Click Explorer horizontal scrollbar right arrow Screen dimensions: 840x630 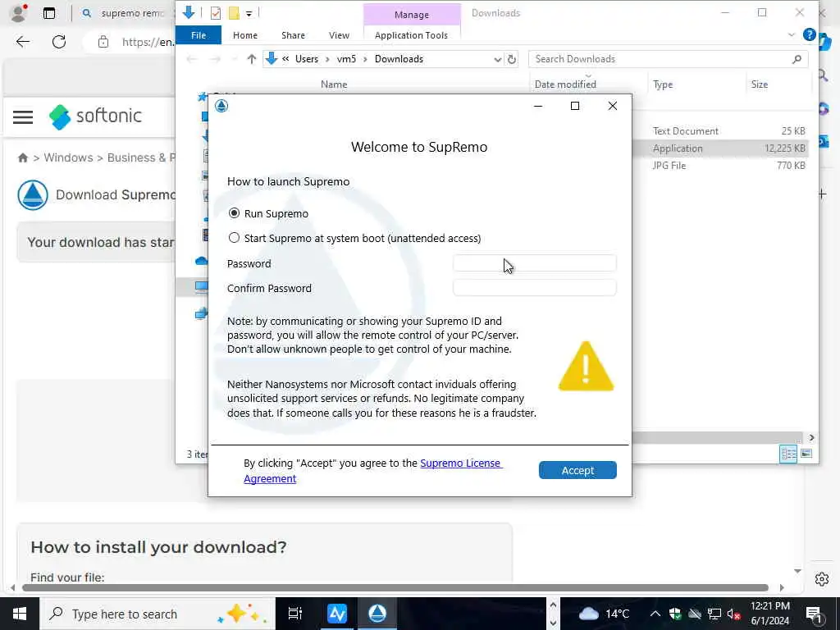pyautogui.click(x=811, y=437)
